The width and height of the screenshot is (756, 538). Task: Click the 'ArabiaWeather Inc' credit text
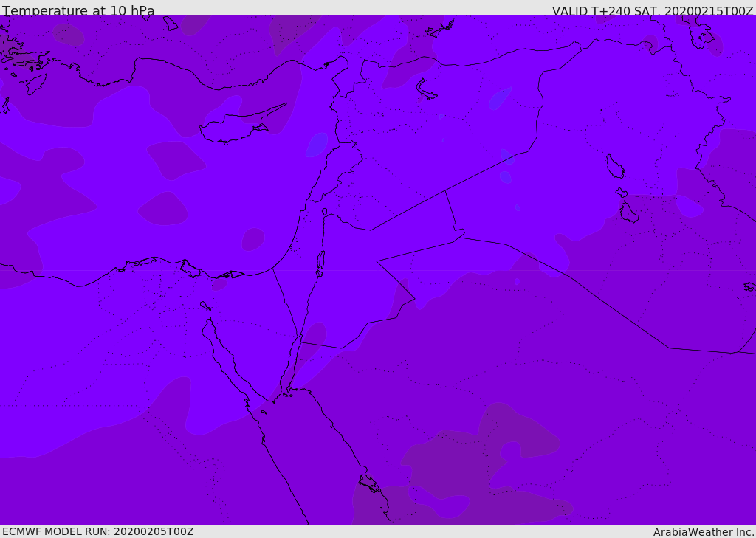coord(703,532)
